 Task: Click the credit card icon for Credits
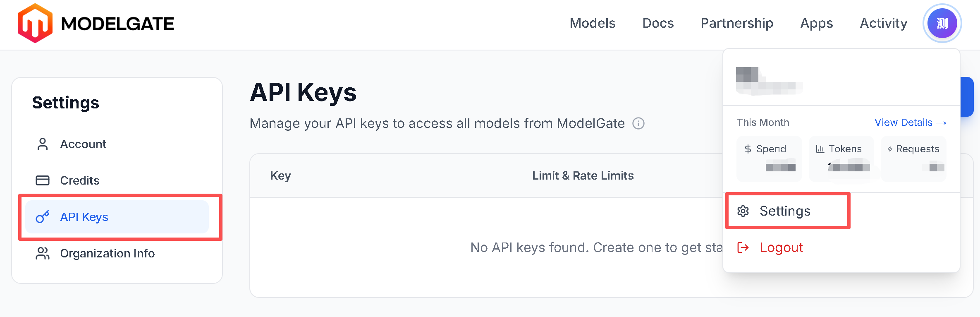43,180
